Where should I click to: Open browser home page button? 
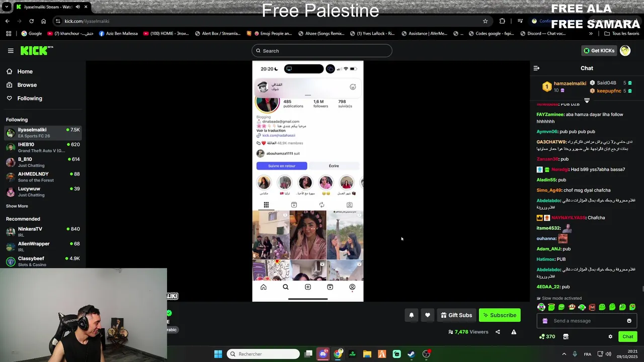43,21
